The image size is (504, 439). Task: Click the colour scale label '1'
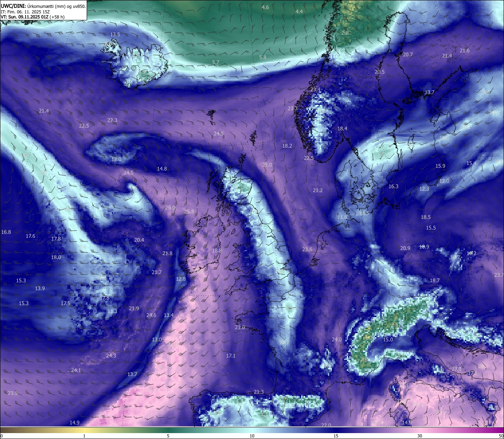[84, 436]
